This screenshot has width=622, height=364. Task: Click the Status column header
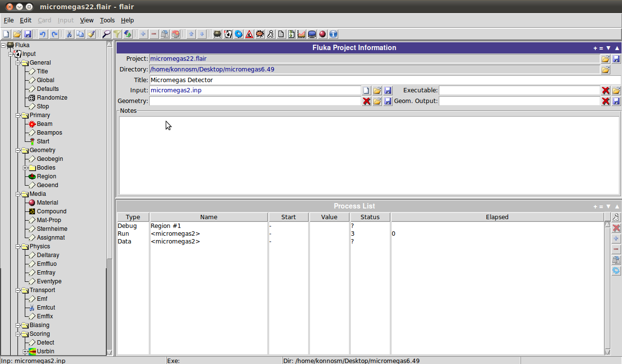tap(370, 217)
